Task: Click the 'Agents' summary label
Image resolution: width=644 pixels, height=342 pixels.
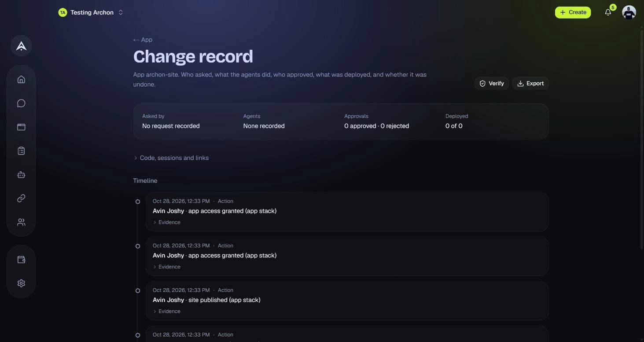Action: [x=252, y=116]
